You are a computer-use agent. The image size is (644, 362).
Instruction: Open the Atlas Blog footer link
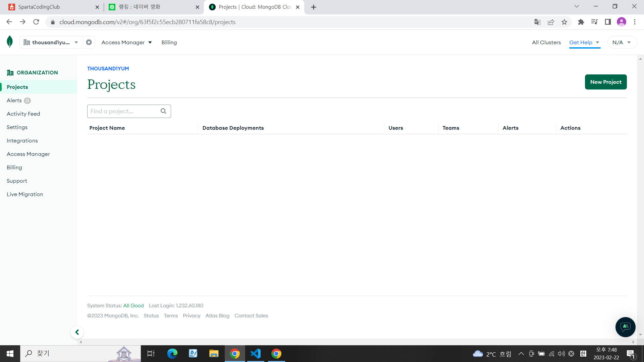(217, 316)
